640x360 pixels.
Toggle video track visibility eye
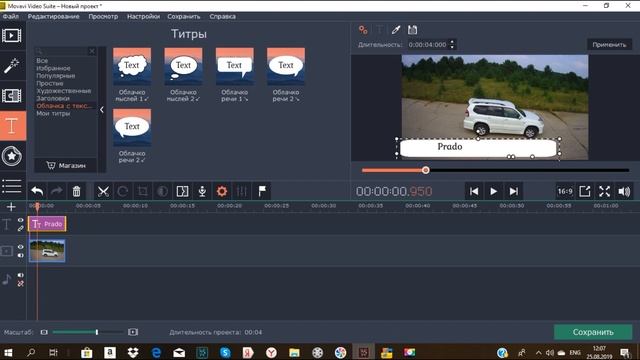point(20,247)
